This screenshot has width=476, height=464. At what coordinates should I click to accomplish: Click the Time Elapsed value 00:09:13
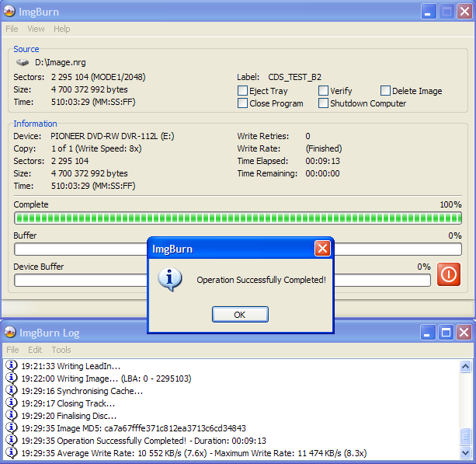pyautogui.click(x=323, y=161)
